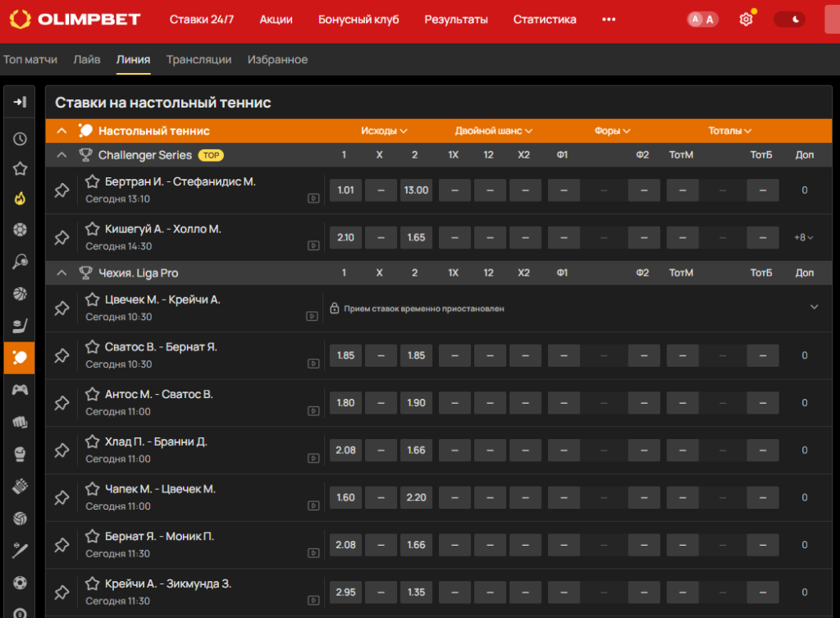Click the OLIMPBET logo

(75, 20)
